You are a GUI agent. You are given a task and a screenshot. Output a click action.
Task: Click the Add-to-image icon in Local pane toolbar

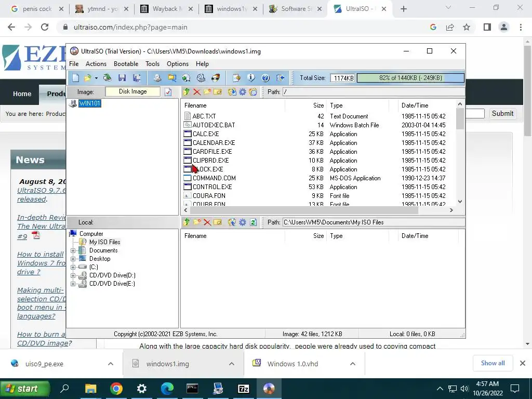(x=232, y=222)
